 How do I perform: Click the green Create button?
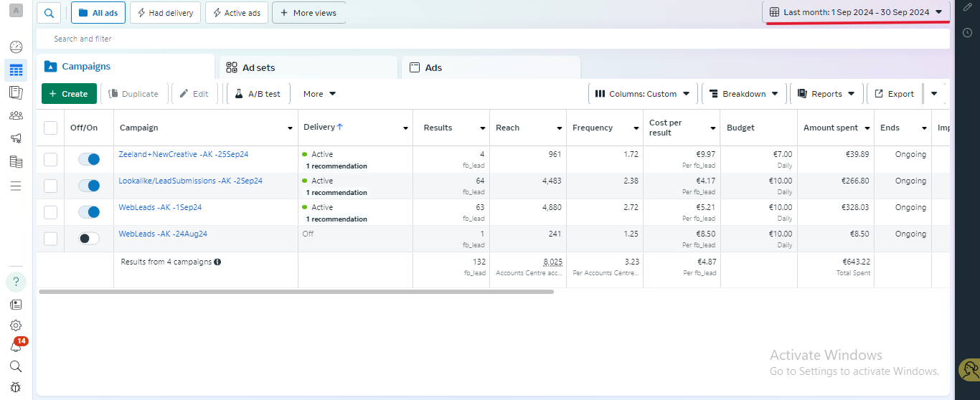69,94
